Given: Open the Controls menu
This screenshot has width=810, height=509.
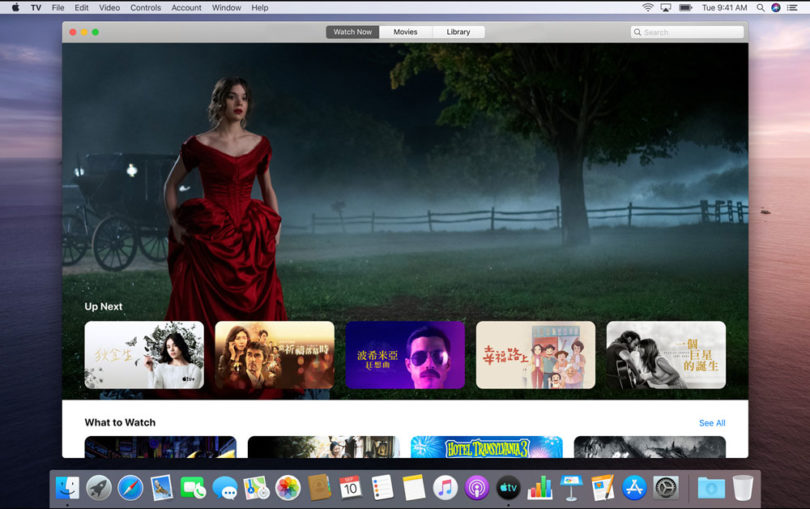Looking at the screenshot, I should point(145,8).
